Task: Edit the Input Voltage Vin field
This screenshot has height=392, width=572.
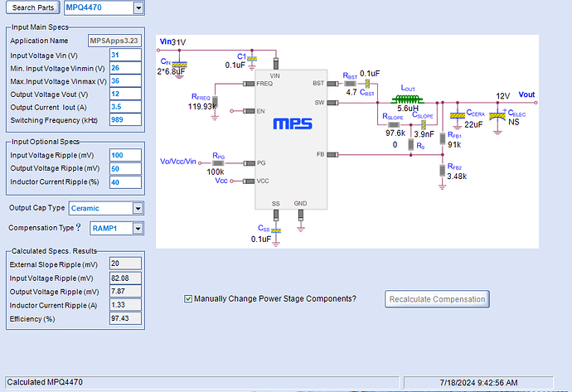Action: coord(125,55)
